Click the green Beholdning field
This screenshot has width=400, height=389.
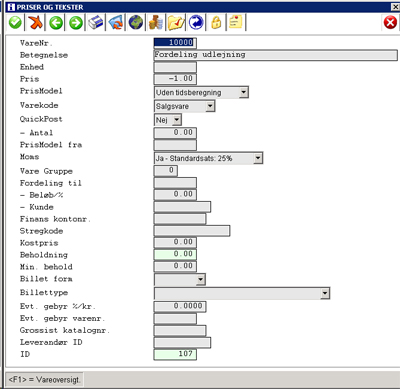pos(175,254)
